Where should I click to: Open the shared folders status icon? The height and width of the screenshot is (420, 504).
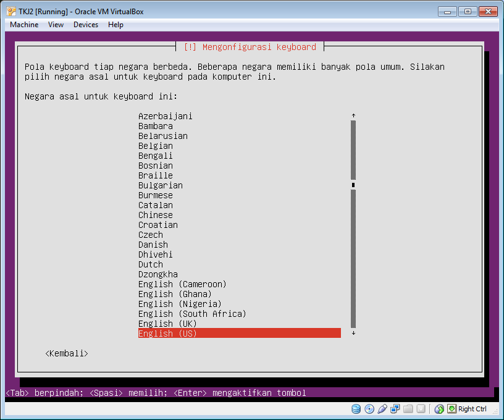click(408, 409)
